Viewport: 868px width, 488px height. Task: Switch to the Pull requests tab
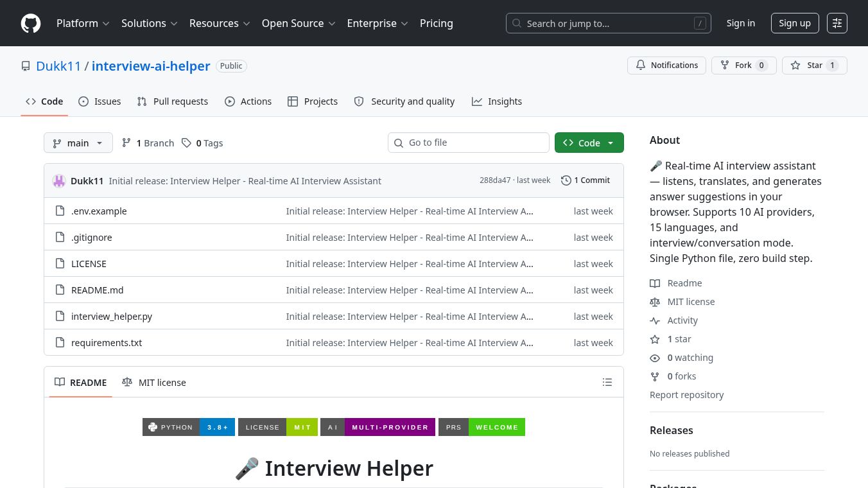pyautogui.click(x=173, y=101)
